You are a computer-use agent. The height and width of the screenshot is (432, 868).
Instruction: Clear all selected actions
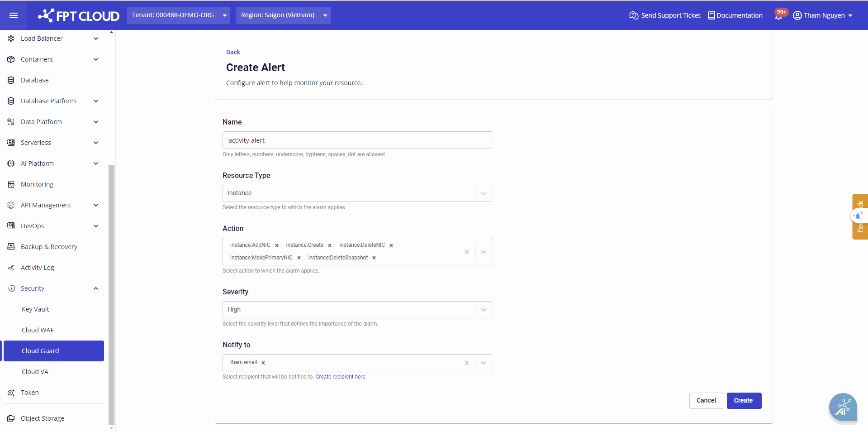467,252
